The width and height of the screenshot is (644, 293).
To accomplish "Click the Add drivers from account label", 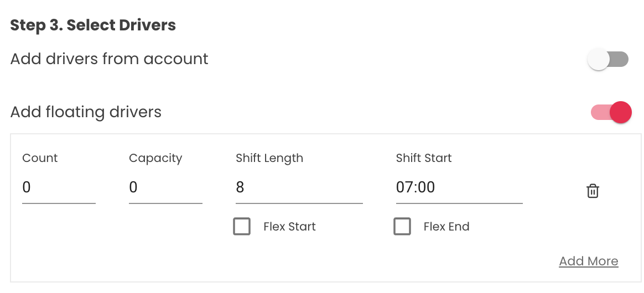I will (x=110, y=59).
